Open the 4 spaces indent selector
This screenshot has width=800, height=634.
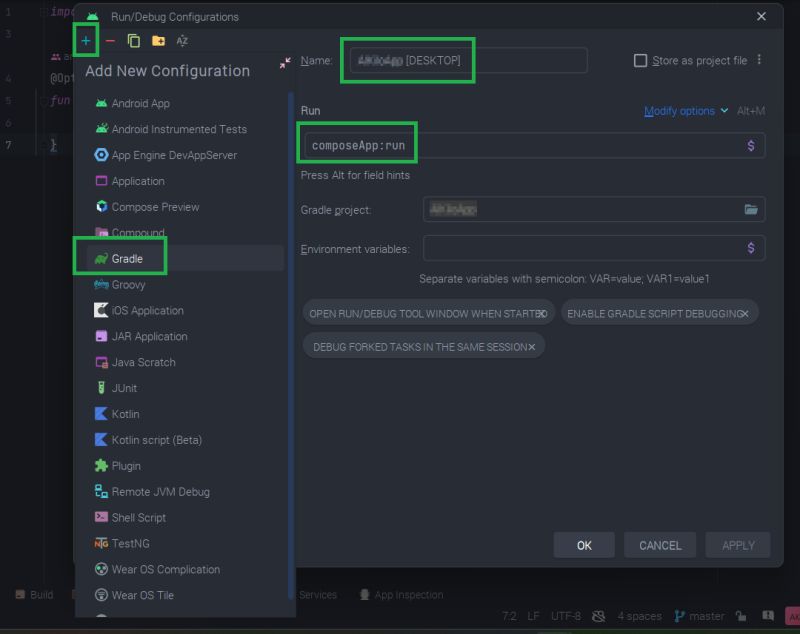pos(639,615)
